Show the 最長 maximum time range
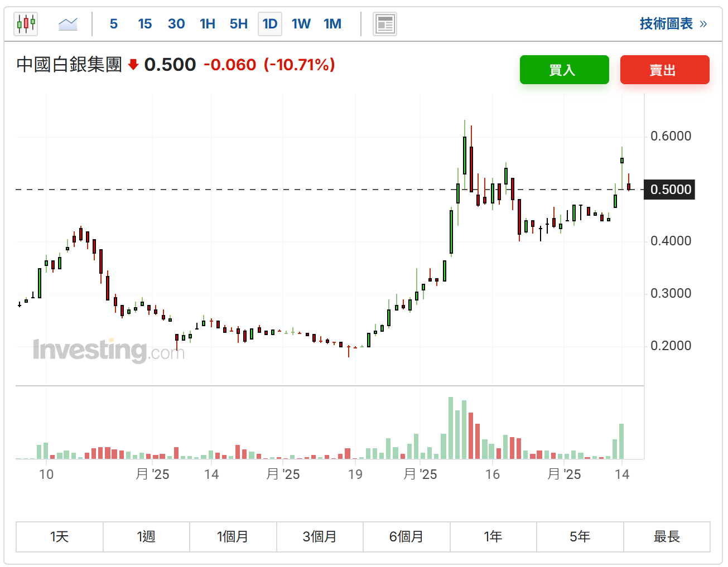 667,537
